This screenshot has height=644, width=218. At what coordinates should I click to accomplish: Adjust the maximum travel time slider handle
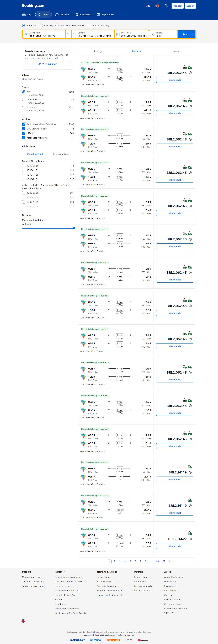(x=74, y=228)
